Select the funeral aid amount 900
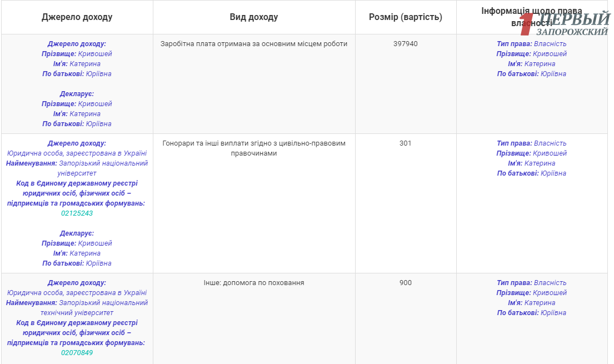 click(406, 283)
